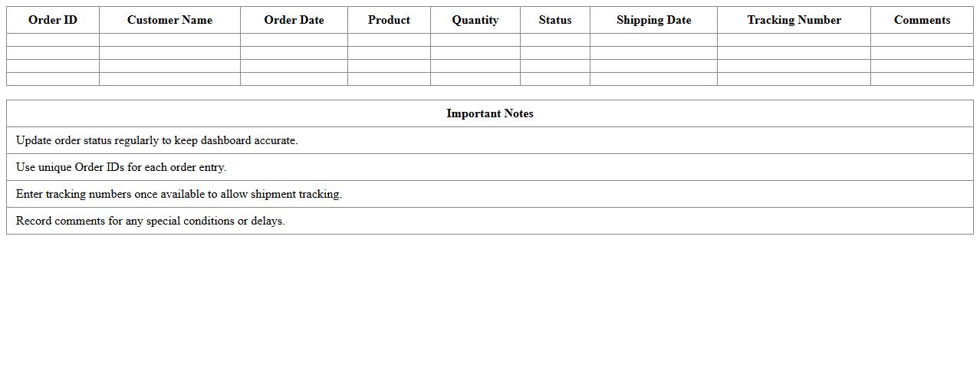This screenshot has height=384, width=980.
Task: Select the 'Update order status regularly' note
Action: tap(156, 140)
